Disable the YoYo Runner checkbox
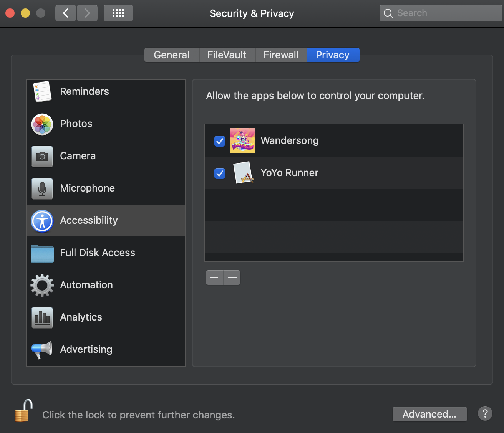This screenshot has height=433, width=504. pos(220,174)
